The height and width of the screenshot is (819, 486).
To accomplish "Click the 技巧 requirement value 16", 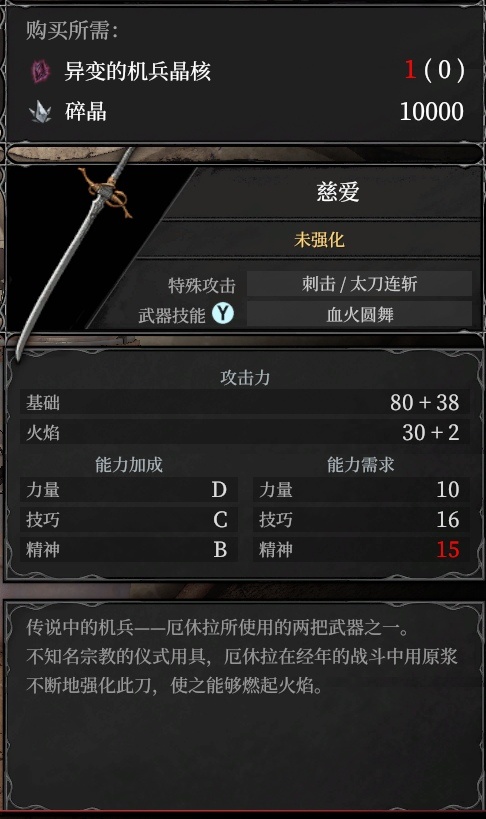I will coord(448,520).
